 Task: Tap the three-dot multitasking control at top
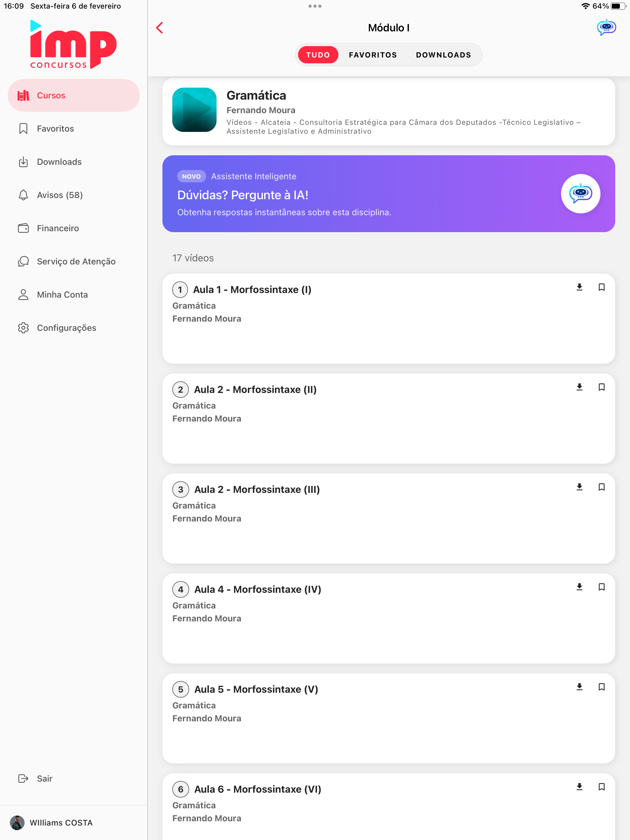tap(315, 6)
